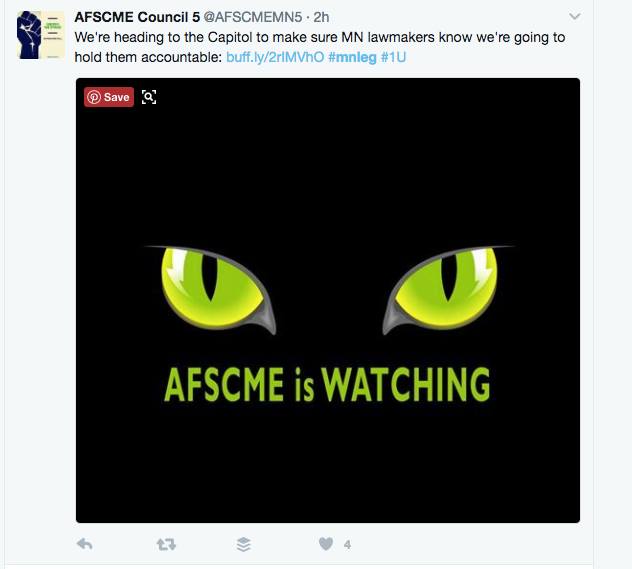Like the tweet with the heart icon

click(x=326, y=544)
